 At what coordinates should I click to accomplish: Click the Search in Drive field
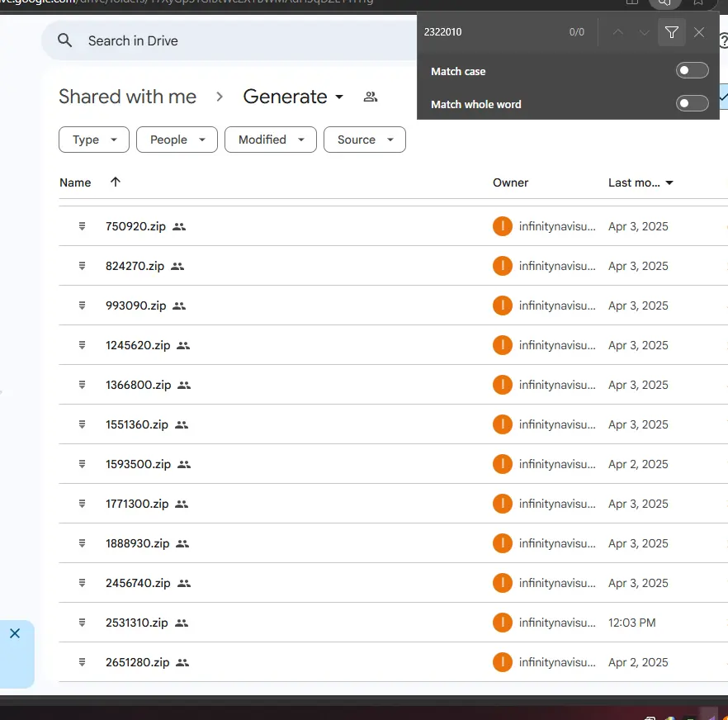pos(229,40)
